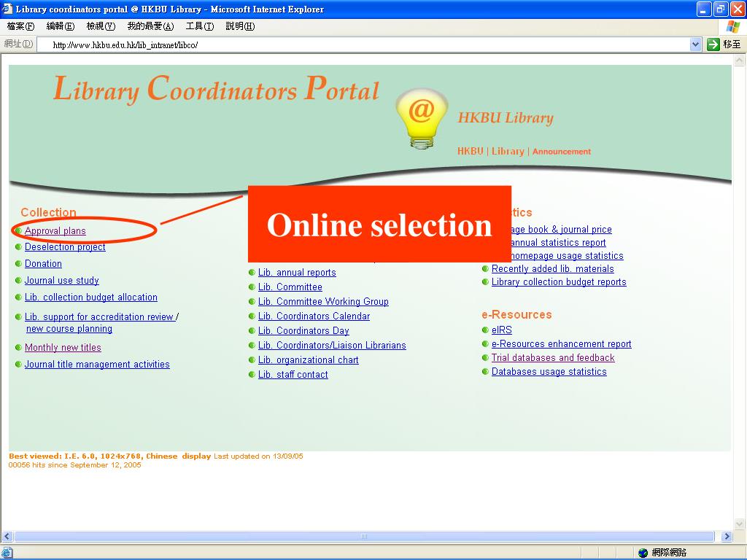
Task: Open Lib. organizational chart link
Action: (x=309, y=360)
